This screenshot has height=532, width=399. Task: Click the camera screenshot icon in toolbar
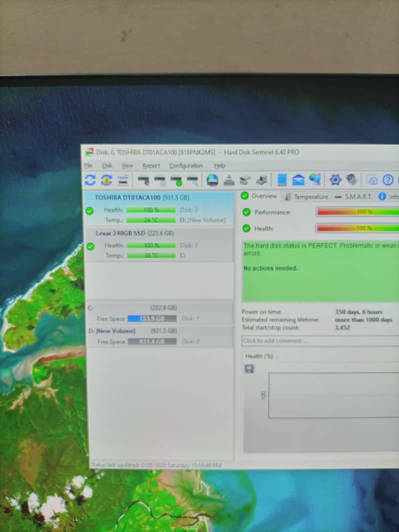tap(372, 180)
